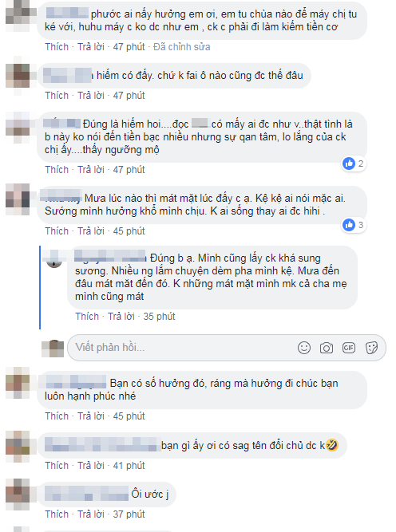Open sticker picker in reply box
The height and width of the screenshot is (532, 396).
click(x=371, y=348)
